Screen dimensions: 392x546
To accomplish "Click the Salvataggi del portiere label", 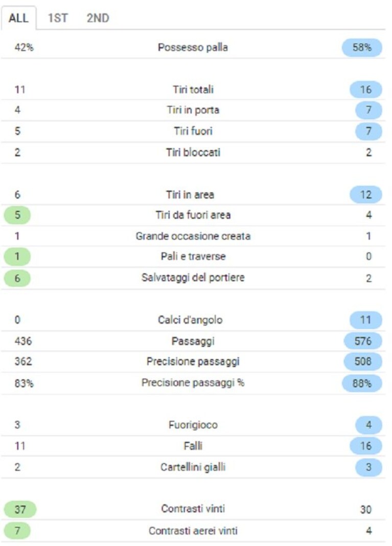I will 193,278.
